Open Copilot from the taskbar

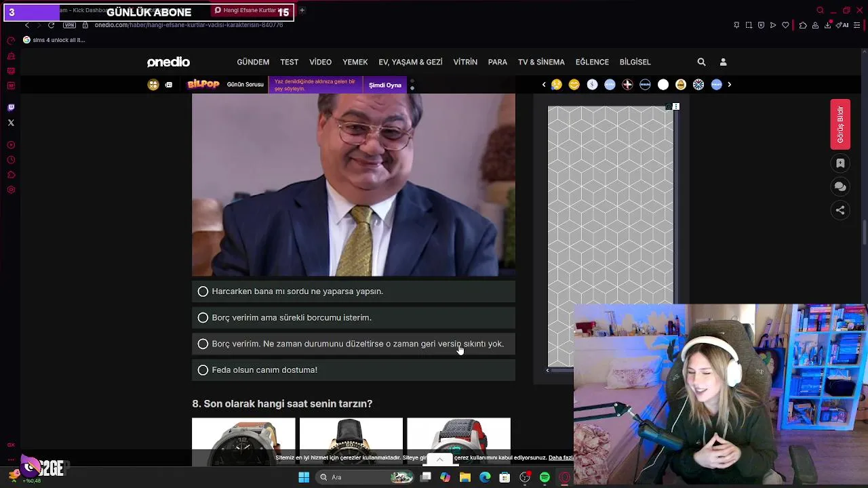(x=445, y=478)
